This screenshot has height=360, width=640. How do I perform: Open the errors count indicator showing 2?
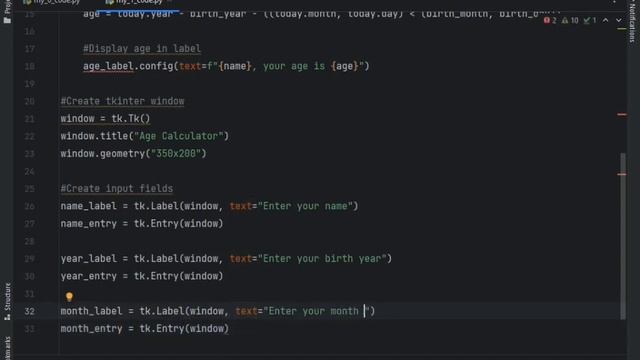coord(550,20)
